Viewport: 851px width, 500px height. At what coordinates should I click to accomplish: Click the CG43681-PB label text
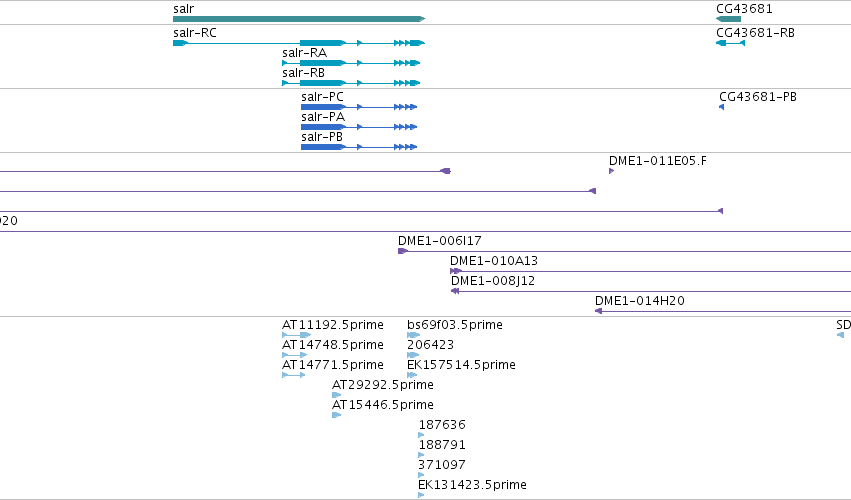(x=758, y=97)
